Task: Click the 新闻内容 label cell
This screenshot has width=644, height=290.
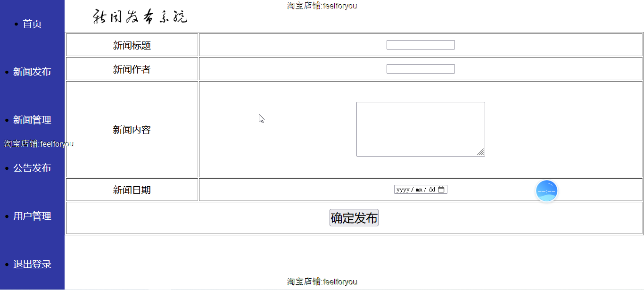Action: (x=132, y=130)
